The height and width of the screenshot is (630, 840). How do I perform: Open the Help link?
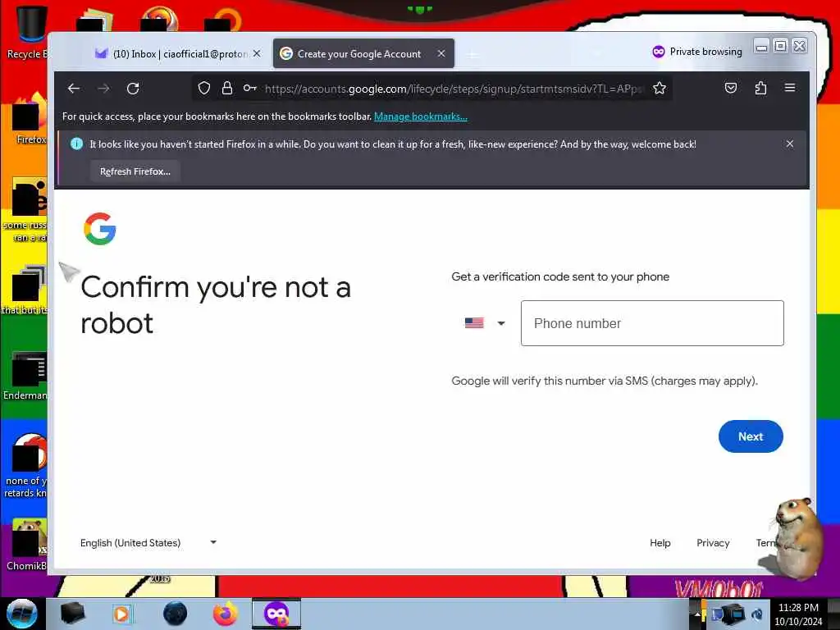[660, 543]
